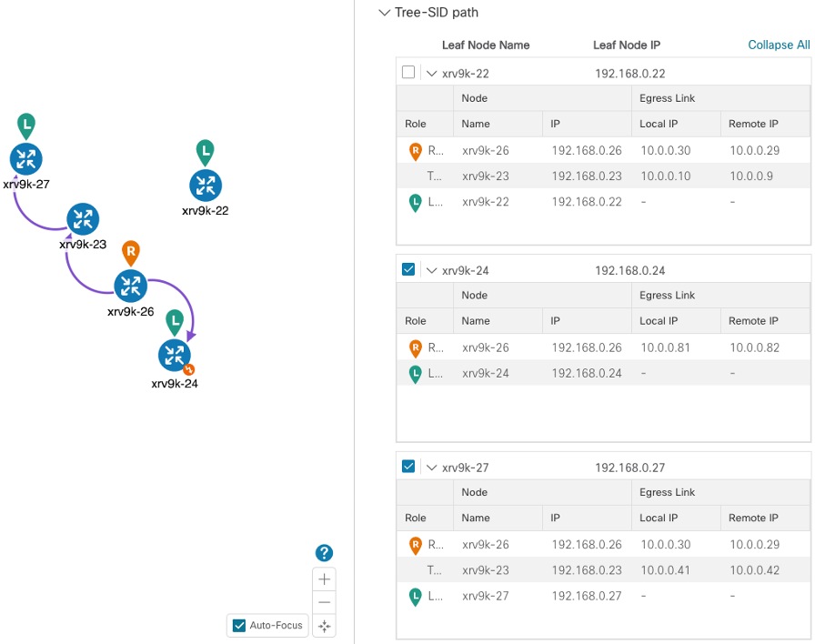The image size is (815, 644).
Task: Click the zoom in plus button
Action: [324, 578]
